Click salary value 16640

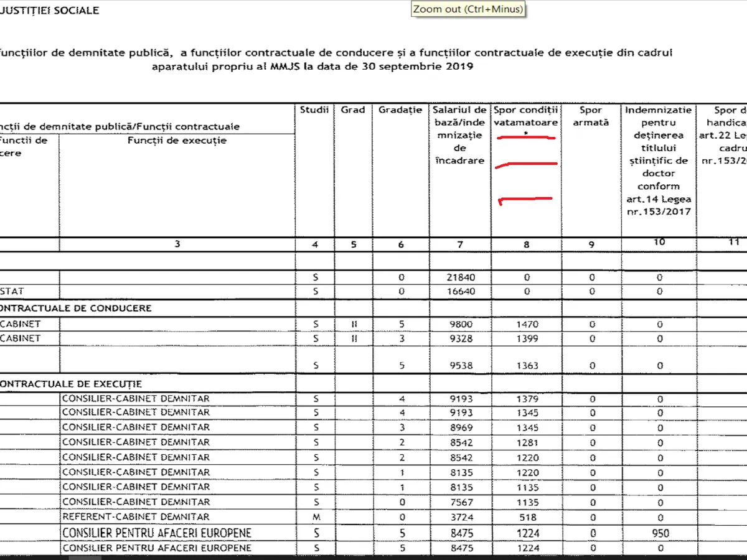point(460,291)
